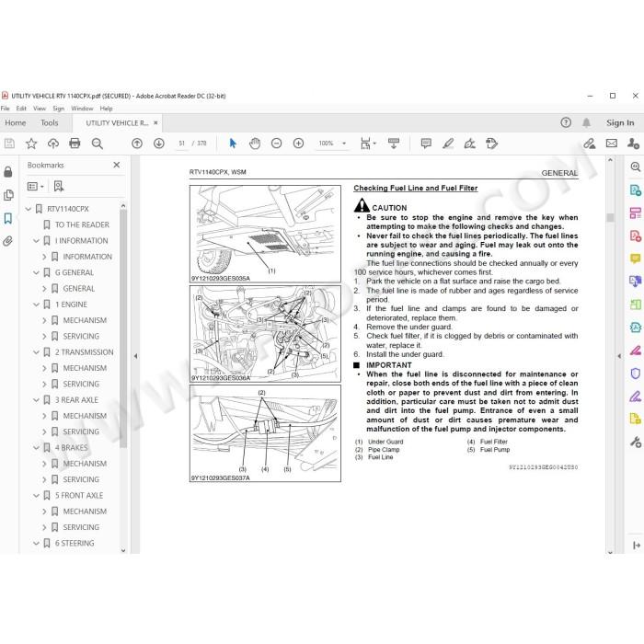Open the help question mark
The width and height of the screenshot is (644, 644).
566,122
